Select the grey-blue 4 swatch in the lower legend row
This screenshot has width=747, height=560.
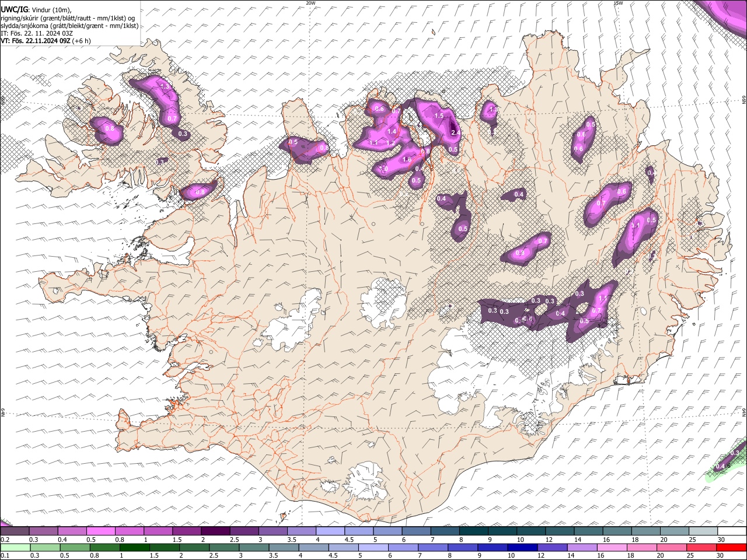[314, 547]
